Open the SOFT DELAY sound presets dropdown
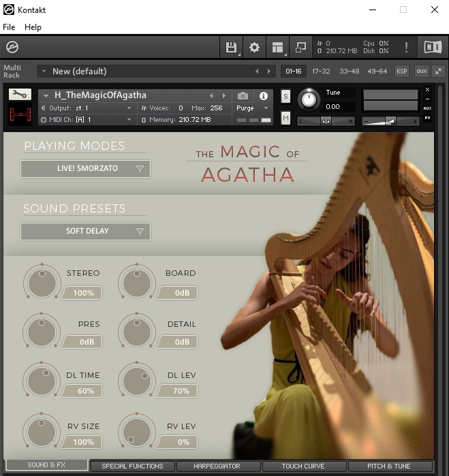The width and height of the screenshot is (449, 476). coord(85,232)
